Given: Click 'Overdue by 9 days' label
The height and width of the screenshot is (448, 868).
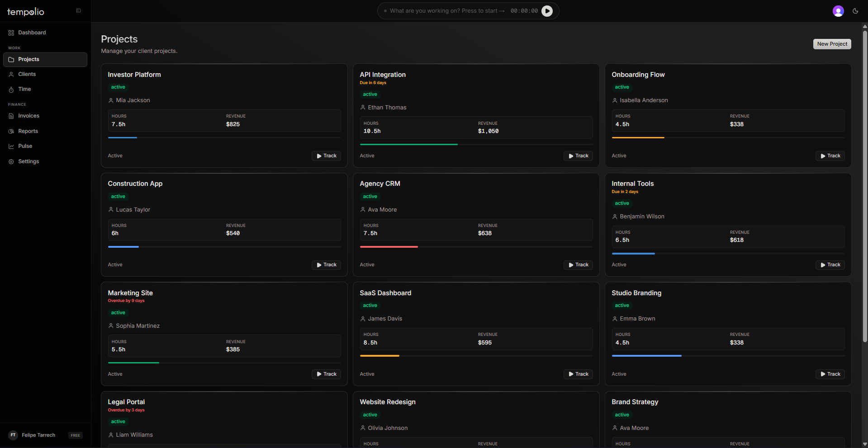Looking at the screenshot, I should coord(126,301).
